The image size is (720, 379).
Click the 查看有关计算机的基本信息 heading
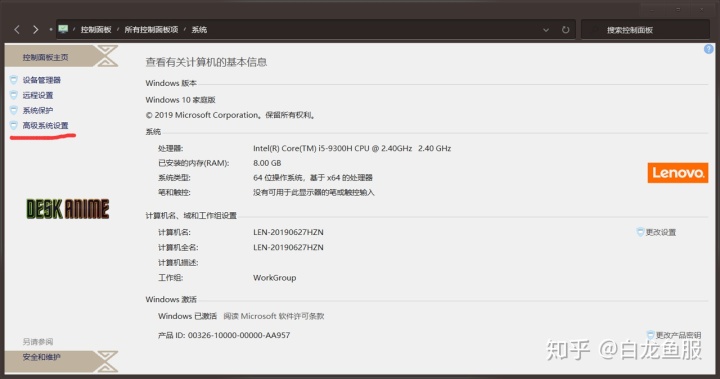[x=206, y=62]
